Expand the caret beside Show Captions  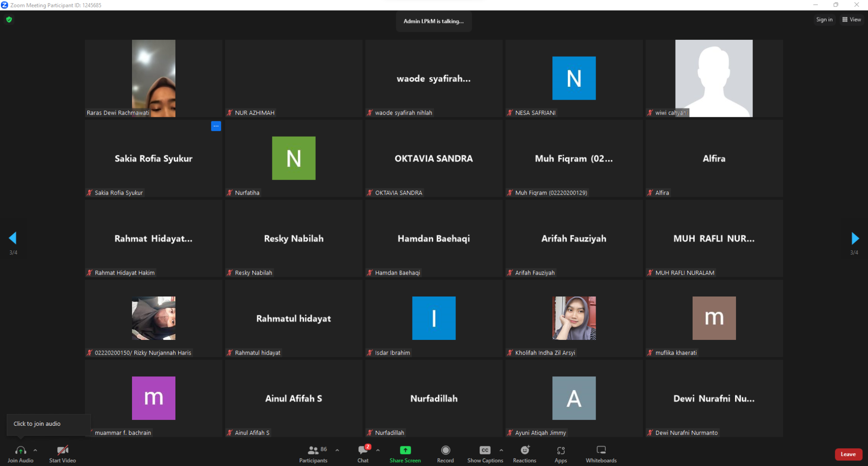pos(501,450)
